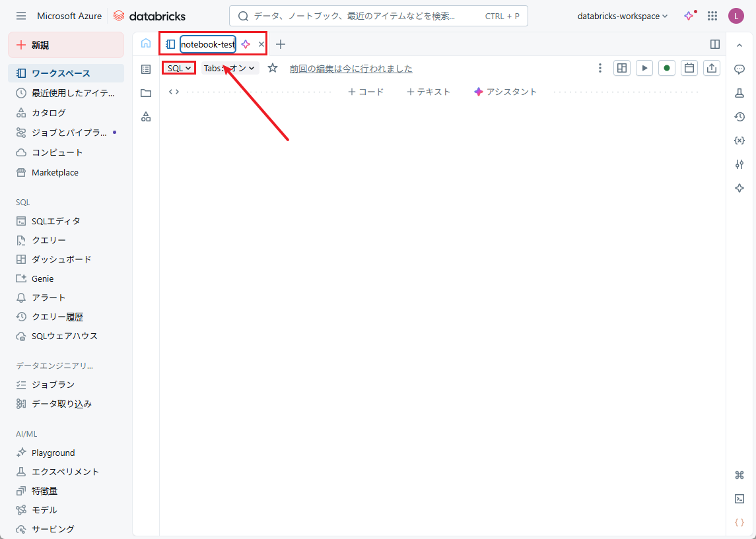The width and height of the screenshot is (756, 539).
Task: Open エクスペリメント in sidebar
Action: pyautogui.click(x=66, y=472)
